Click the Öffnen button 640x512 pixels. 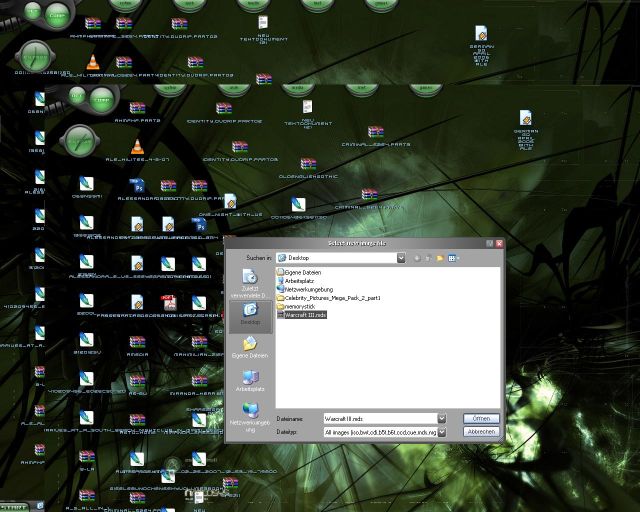(480, 418)
